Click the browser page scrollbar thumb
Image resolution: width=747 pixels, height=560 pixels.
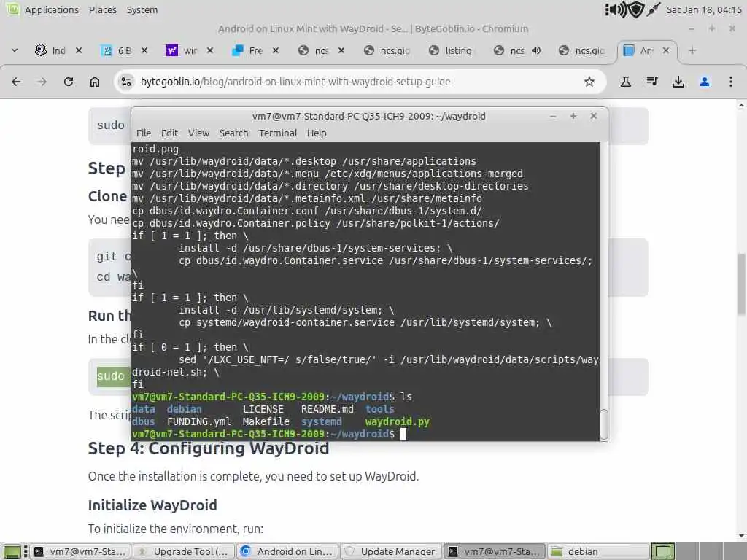741,284
